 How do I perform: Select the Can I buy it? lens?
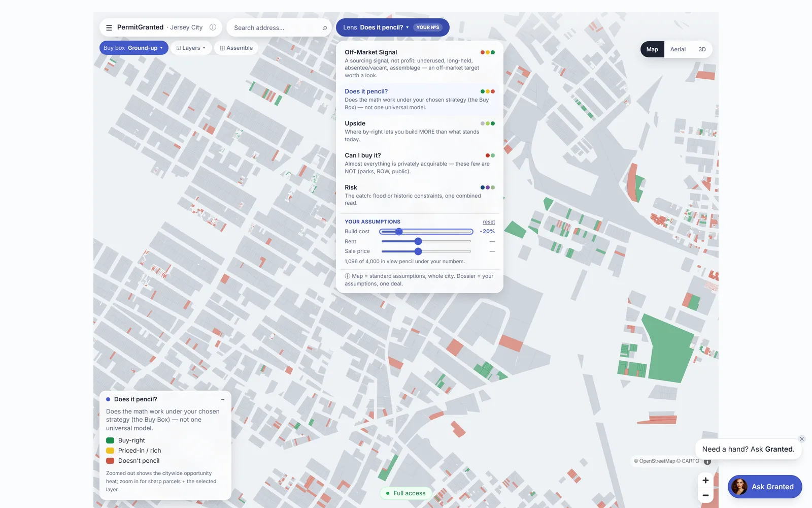point(419,163)
